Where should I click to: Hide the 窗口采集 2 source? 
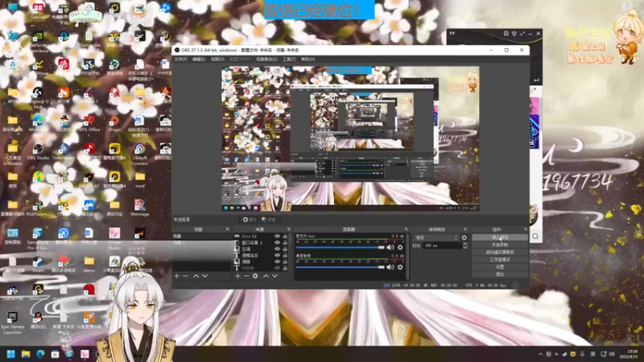[277, 243]
